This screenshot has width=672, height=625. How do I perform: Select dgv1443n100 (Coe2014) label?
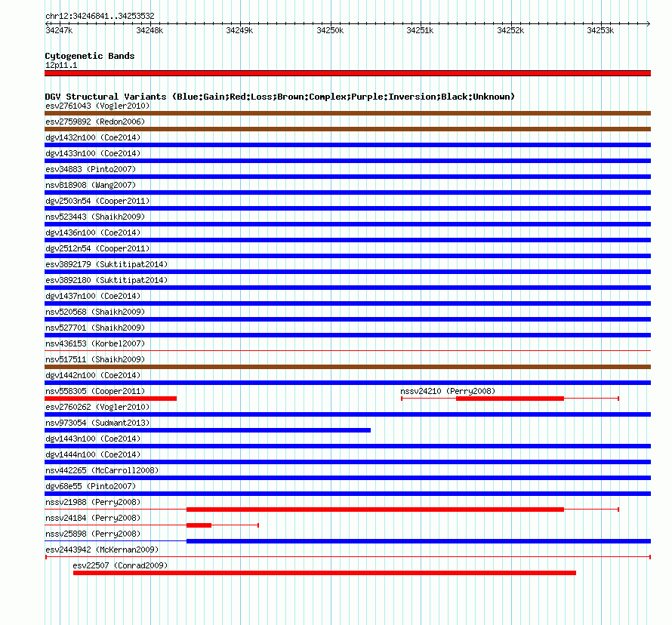tap(93, 439)
